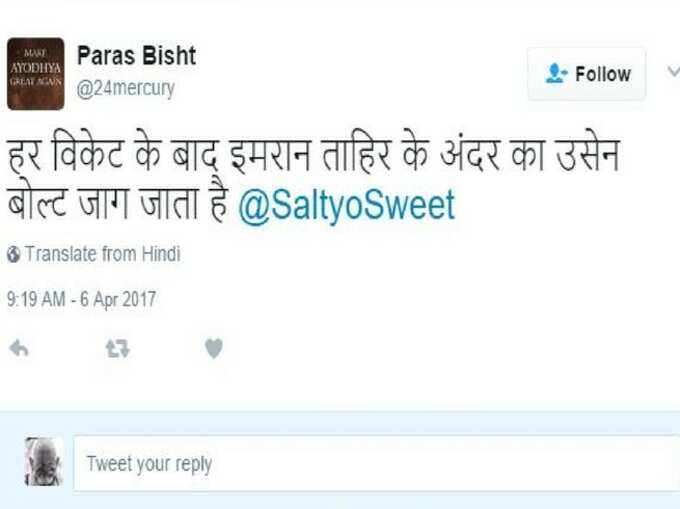Viewport: 680px width, 509px height.
Task: Open the @24mercury handle link
Action: (x=125, y=88)
